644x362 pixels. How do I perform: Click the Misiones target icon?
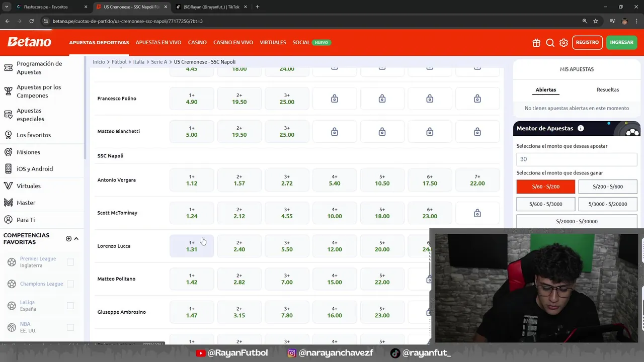click(8, 152)
